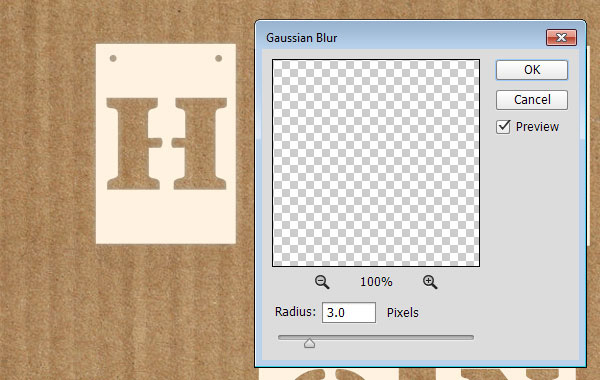Zoom in the blur preview
Image resolution: width=600 pixels, height=380 pixels.
[x=430, y=282]
